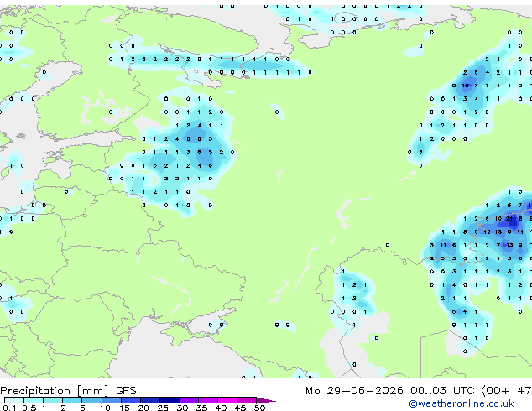The image size is (532, 411).
Task: Click the legend label '0.5'
Action: (x=29, y=408)
